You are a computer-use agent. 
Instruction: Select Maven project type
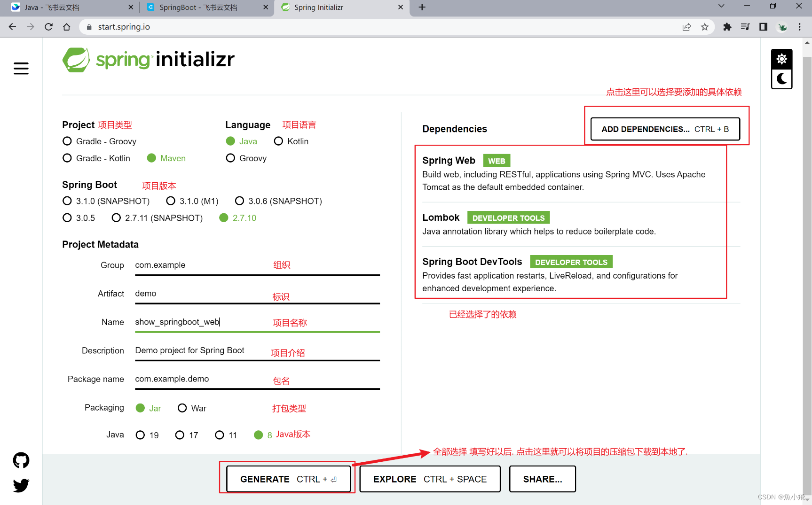166,158
